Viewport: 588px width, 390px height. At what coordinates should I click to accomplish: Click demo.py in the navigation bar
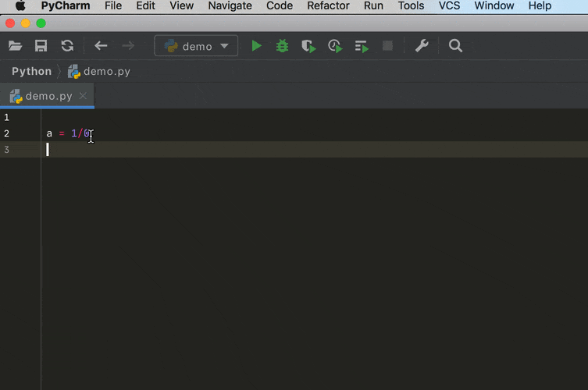tap(106, 72)
